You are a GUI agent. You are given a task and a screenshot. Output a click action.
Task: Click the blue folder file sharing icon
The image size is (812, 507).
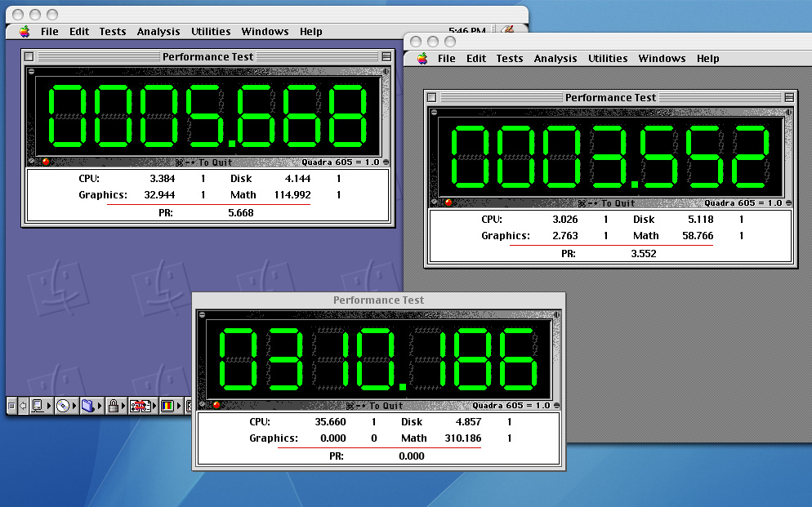(x=88, y=406)
